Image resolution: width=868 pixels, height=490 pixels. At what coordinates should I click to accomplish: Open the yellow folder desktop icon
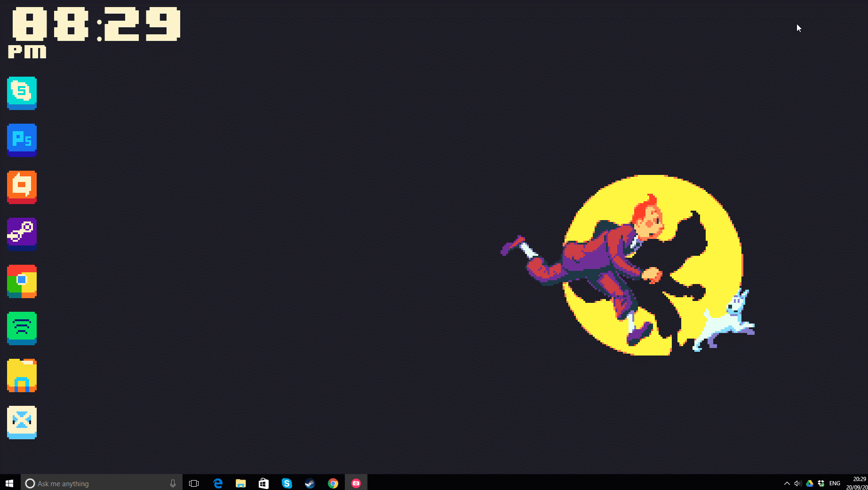22,375
